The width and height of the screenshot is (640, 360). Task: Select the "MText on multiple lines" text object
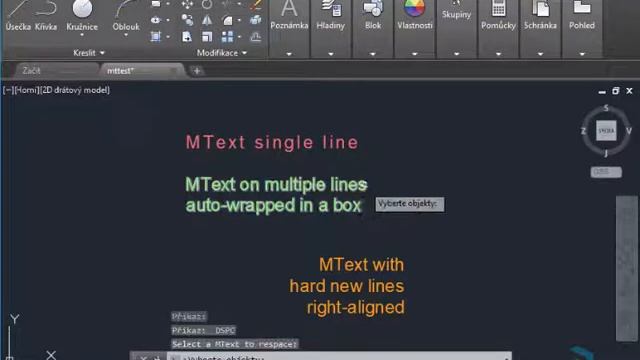(x=276, y=195)
